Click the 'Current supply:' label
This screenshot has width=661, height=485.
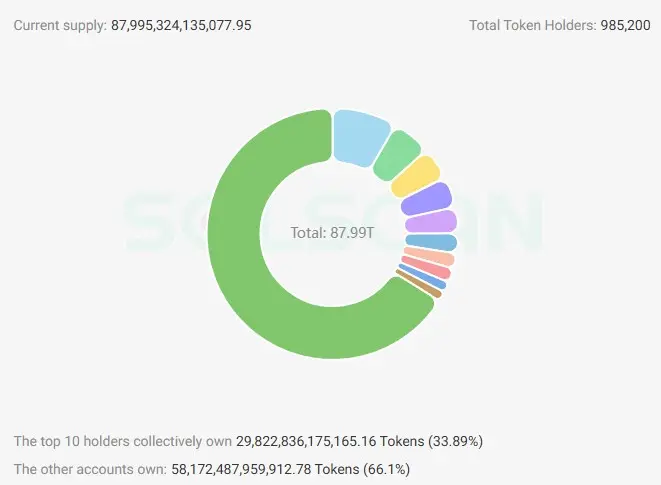(59, 24)
